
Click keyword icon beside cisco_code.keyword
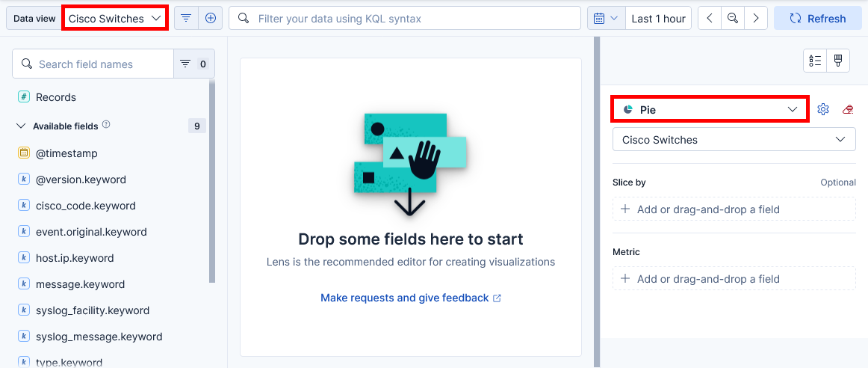pos(23,206)
